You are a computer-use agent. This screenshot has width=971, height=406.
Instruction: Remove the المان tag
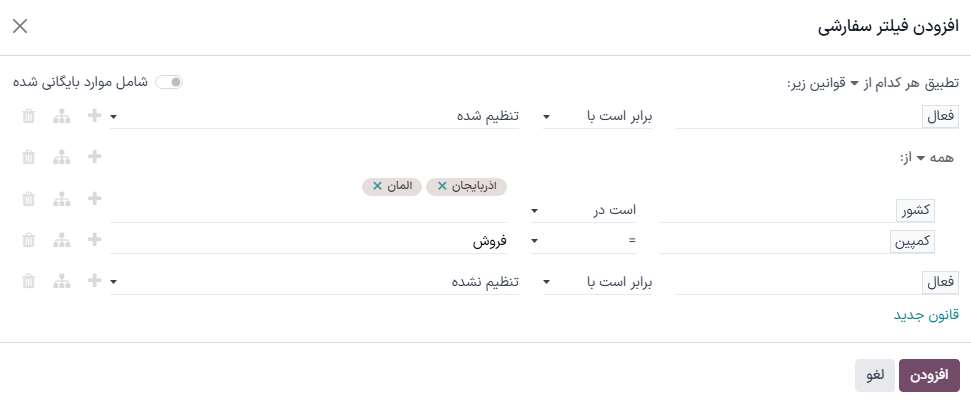tap(377, 186)
